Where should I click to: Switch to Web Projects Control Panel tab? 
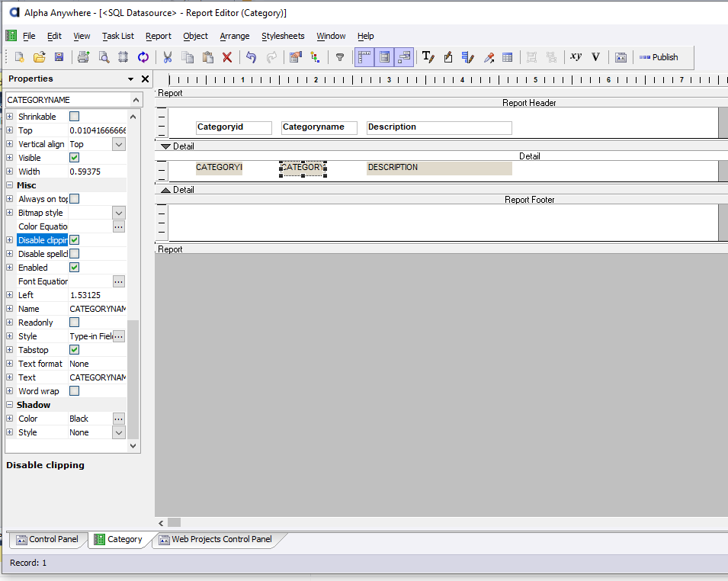(x=216, y=539)
